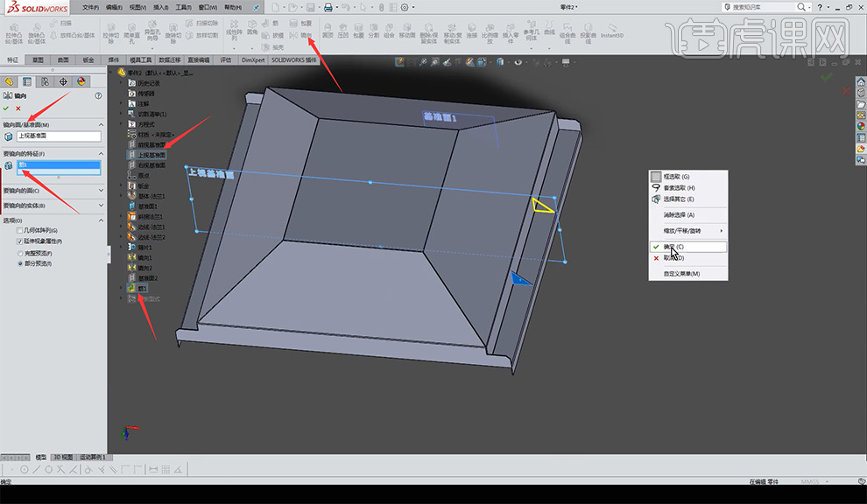Open the 钣金 ribbon tab
867x504 pixels.
pyautogui.click(x=88, y=60)
